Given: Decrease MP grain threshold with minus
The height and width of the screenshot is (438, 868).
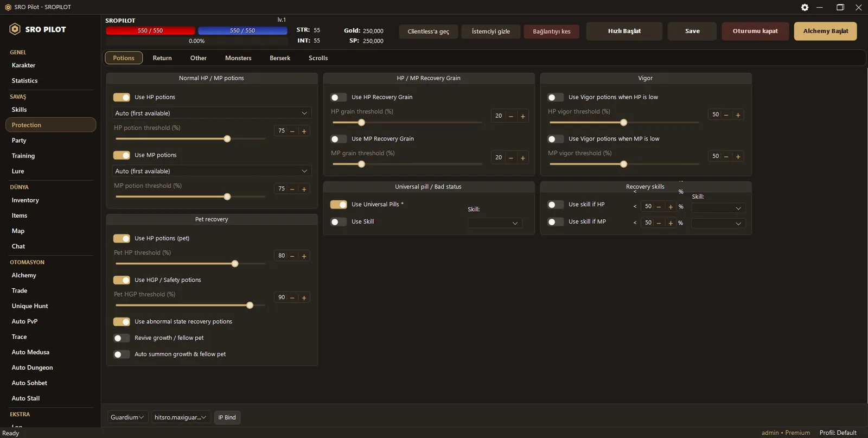Looking at the screenshot, I should click(x=510, y=158).
